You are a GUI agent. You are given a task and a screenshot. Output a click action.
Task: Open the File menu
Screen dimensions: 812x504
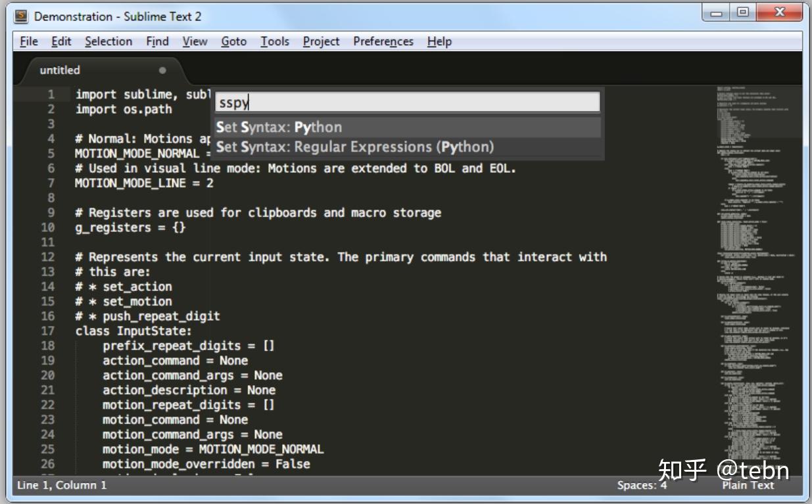pos(28,41)
